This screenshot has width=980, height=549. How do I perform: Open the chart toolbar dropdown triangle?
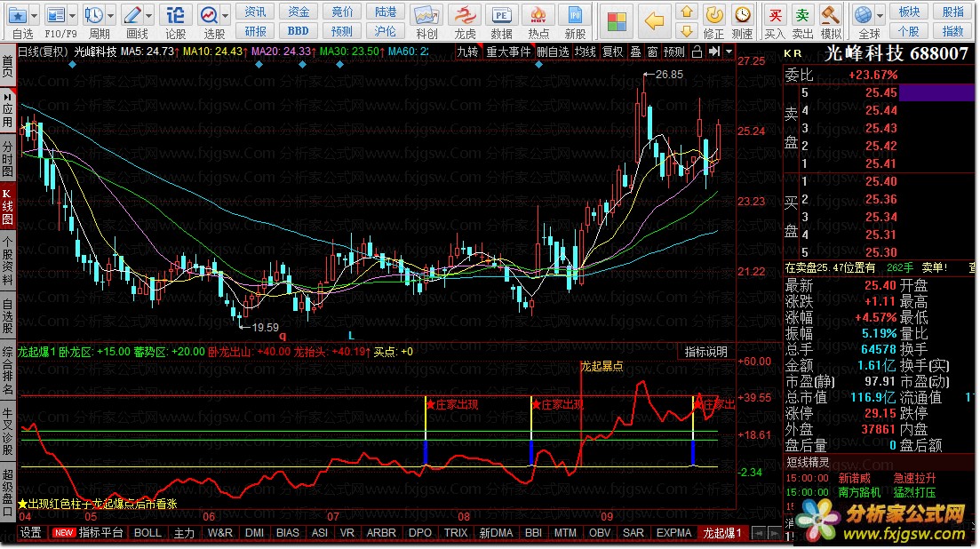[729, 52]
